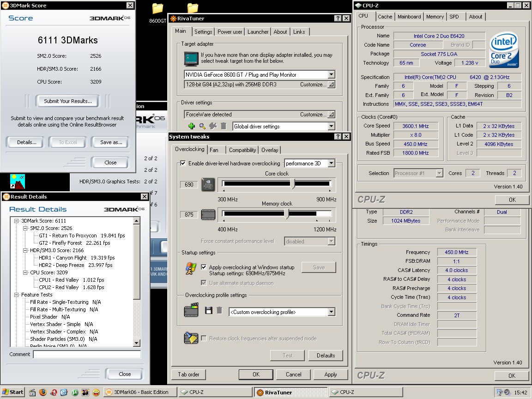Click into the Comment input field
This screenshot has width=532, height=399.
click(87, 354)
